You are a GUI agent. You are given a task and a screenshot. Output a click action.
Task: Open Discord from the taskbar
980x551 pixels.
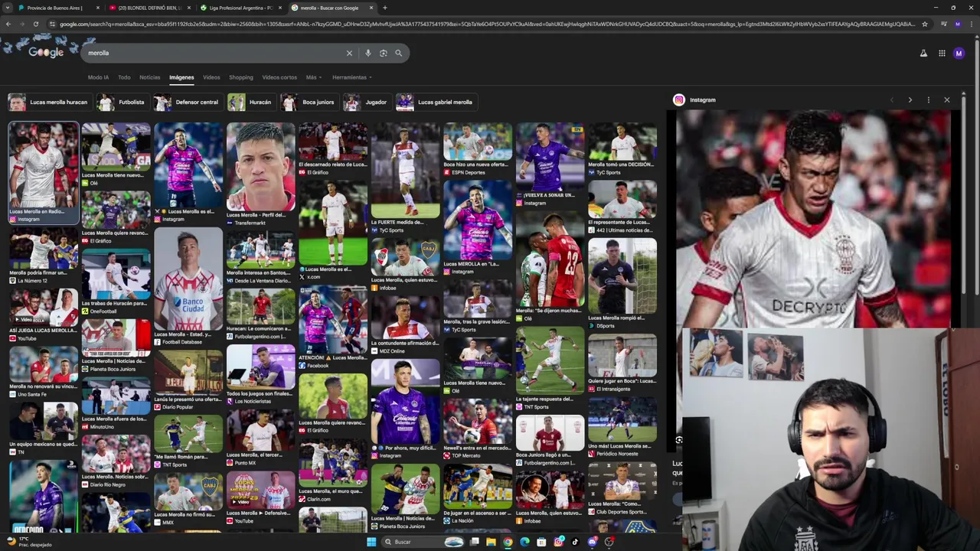(x=592, y=542)
